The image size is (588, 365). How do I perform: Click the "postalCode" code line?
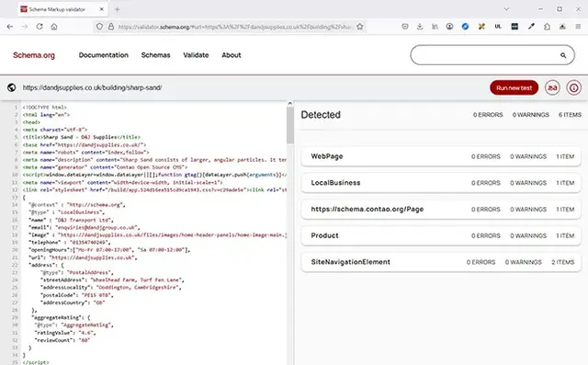click(x=77, y=295)
